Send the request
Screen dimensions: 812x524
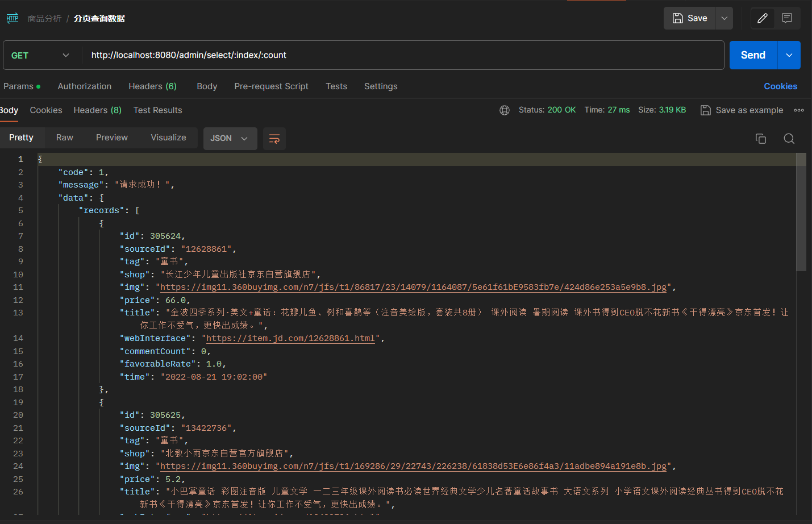(753, 55)
